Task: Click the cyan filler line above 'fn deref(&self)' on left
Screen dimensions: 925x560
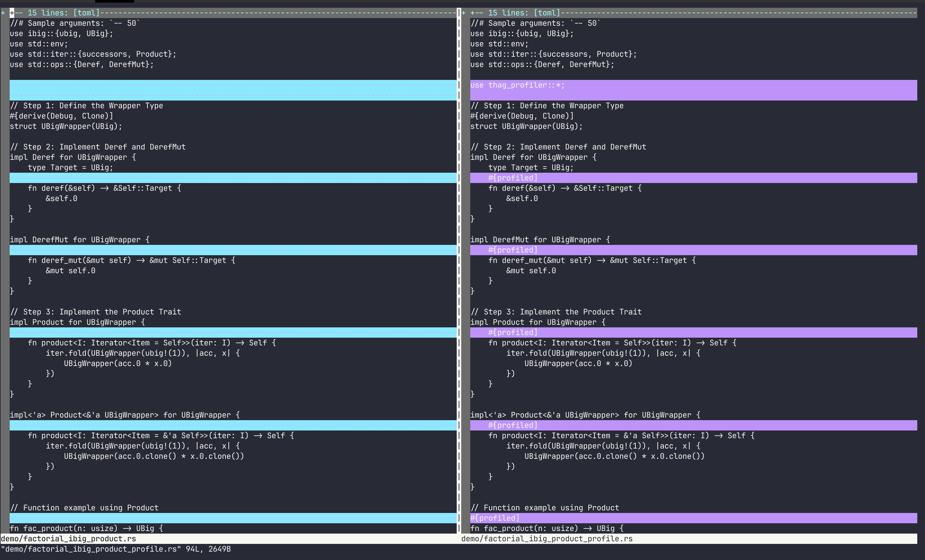Action: (233, 178)
